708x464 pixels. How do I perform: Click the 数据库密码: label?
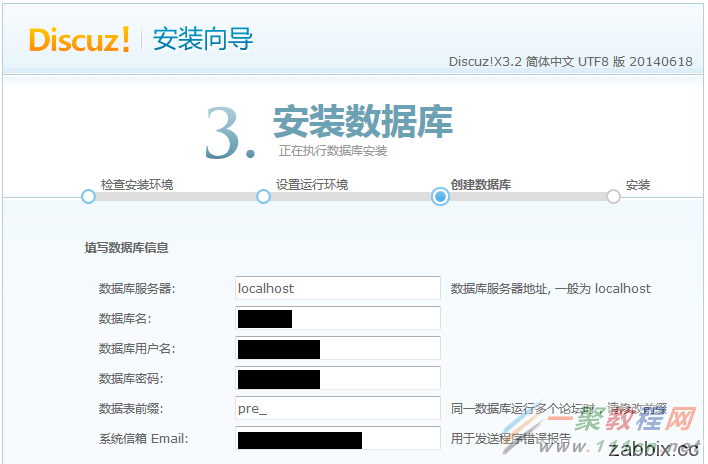click(x=131, y=379)
